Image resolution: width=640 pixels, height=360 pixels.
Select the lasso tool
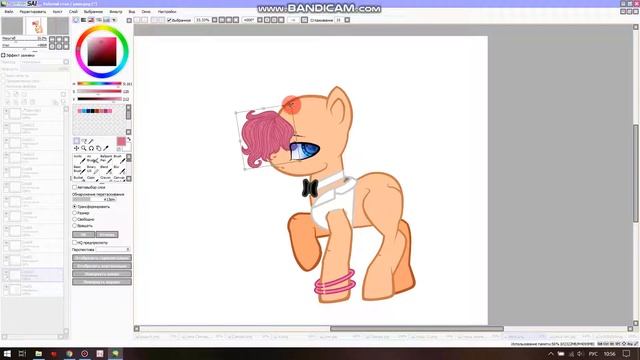coord(84,141)
